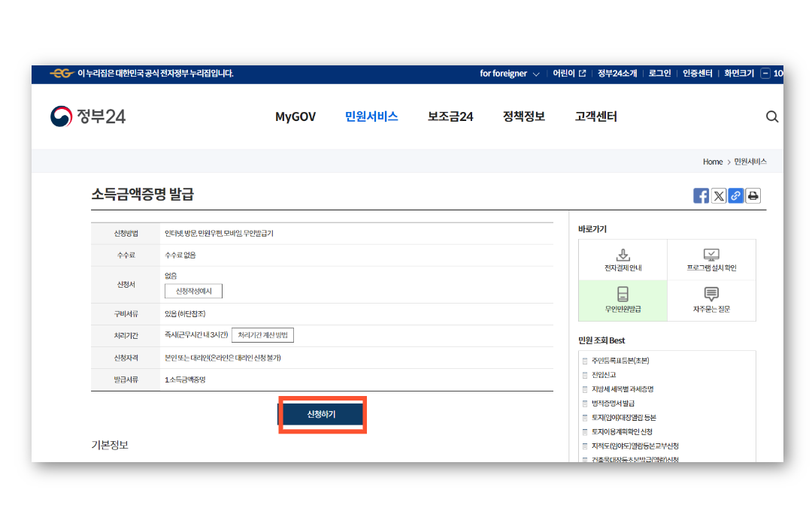Open 지적도(임야도)열람등본교부신청 link
This screenshot has height=526, width=812.
[635, 446]
